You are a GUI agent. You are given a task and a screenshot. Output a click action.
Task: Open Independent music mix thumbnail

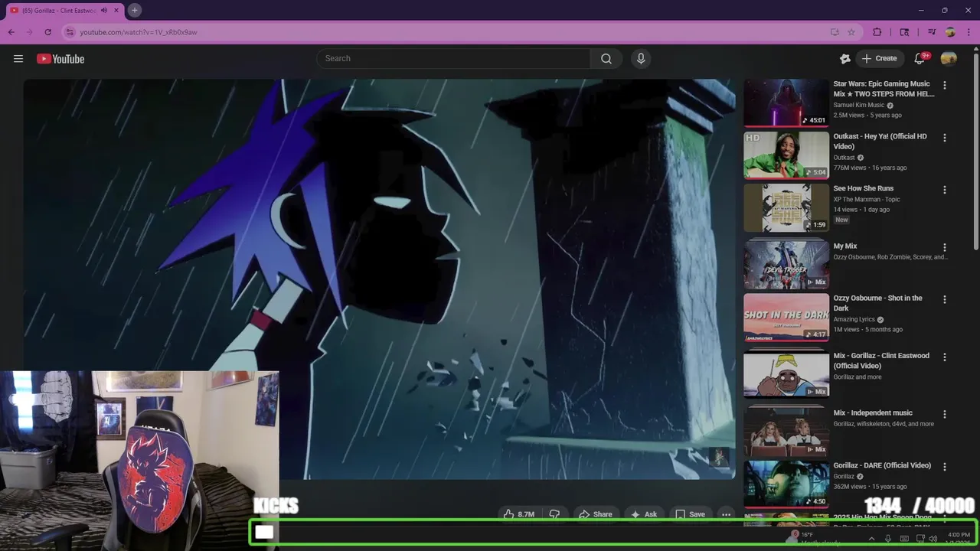click(x=786, y=432)
